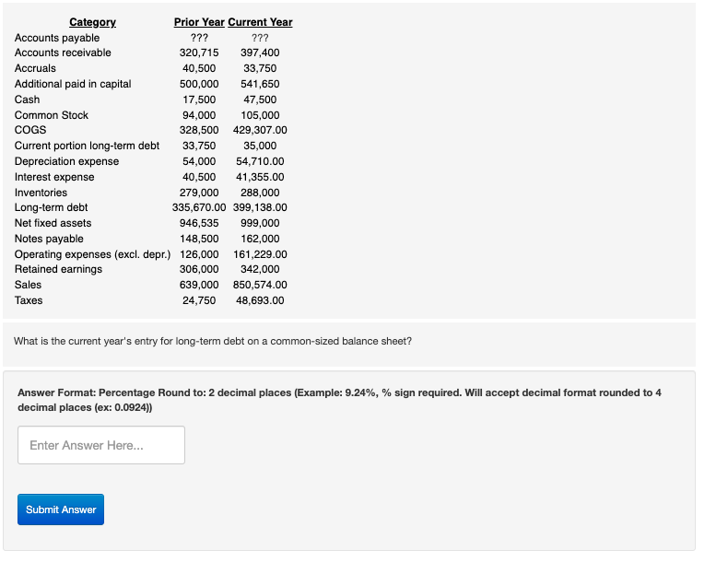The image size is (728, 562).
Task: Click Accounts payable current year ??? value
Action: click(x=260, y=38)
